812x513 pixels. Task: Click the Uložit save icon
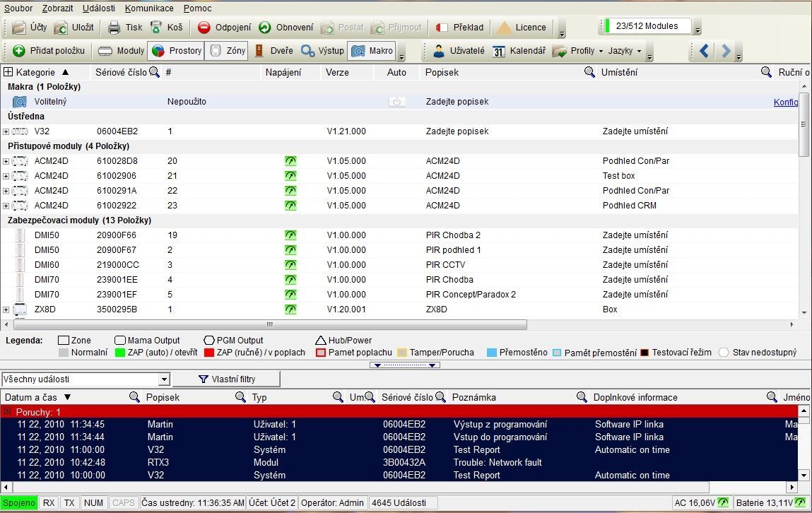point(61,28)
